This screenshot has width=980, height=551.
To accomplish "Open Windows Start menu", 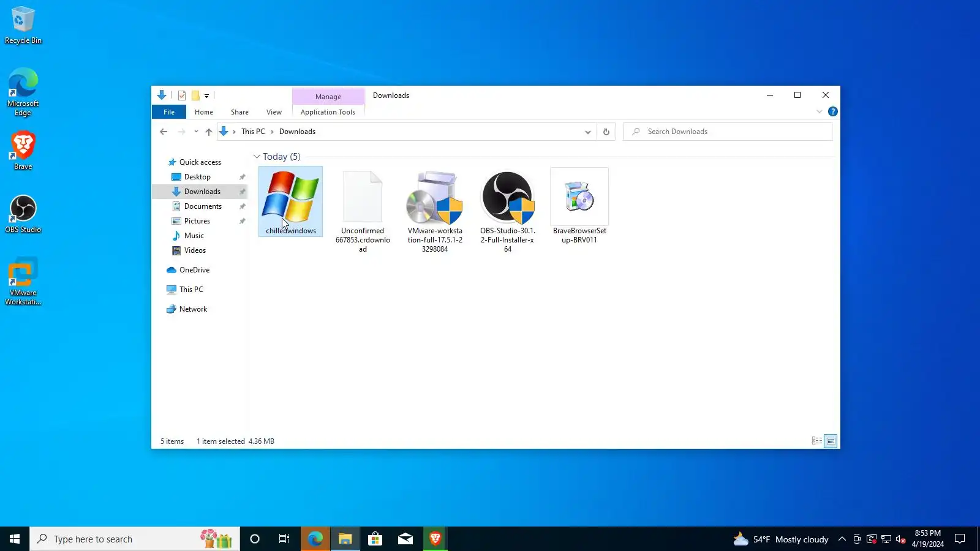I will click(x=15, y=539).
